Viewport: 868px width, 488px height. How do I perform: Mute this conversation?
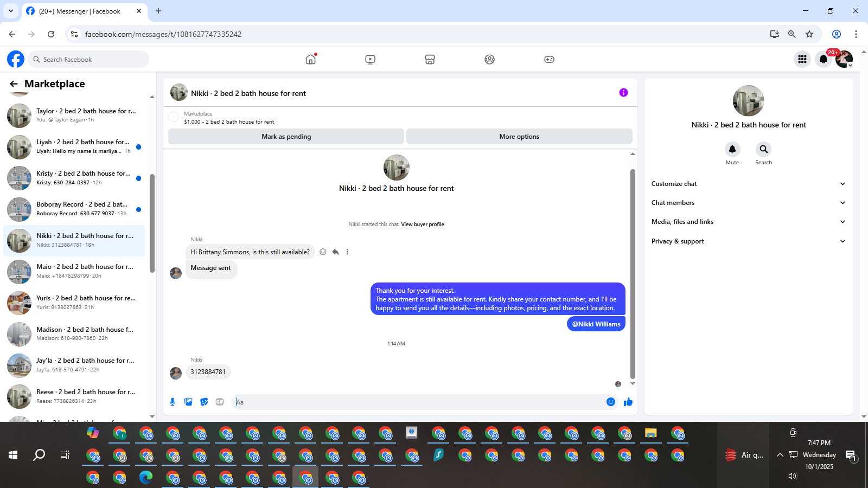tap(732, 149)
